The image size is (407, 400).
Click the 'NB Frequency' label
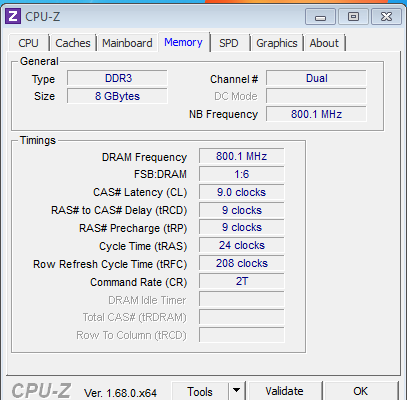tap(223, 114)
